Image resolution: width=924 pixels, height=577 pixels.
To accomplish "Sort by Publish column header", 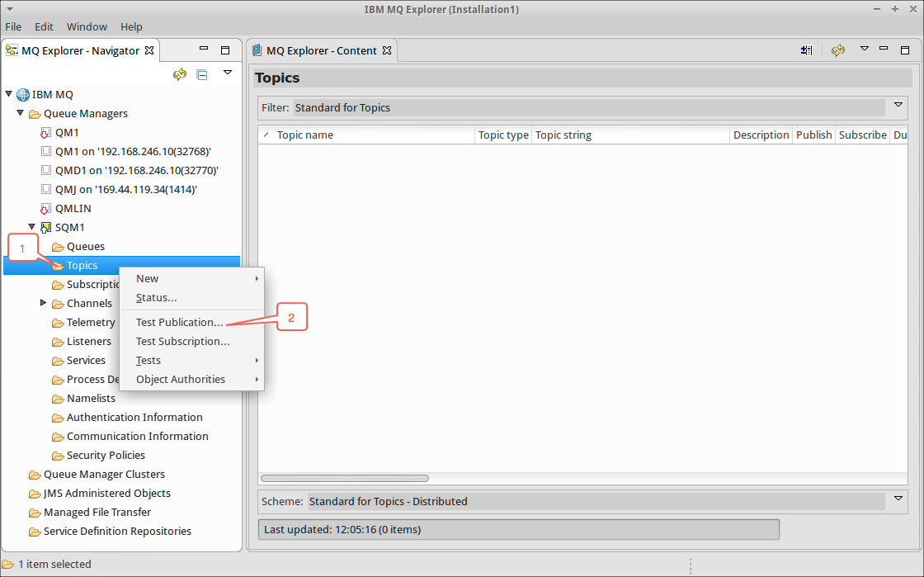I will tap(813, 135).
